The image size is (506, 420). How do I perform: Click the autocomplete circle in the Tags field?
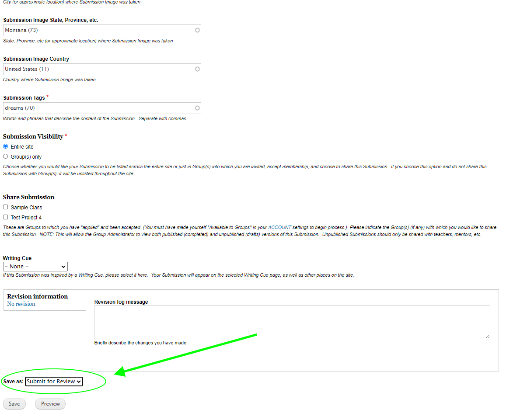pyautogui.click(x=197, y=108)
